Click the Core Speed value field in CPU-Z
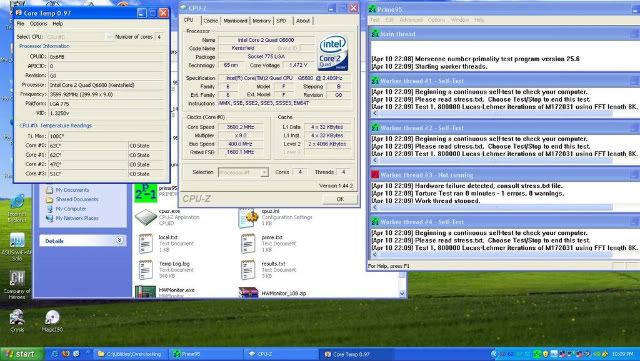Image resolution: width=640 pixels, height=361 pixels. [240, 127]
